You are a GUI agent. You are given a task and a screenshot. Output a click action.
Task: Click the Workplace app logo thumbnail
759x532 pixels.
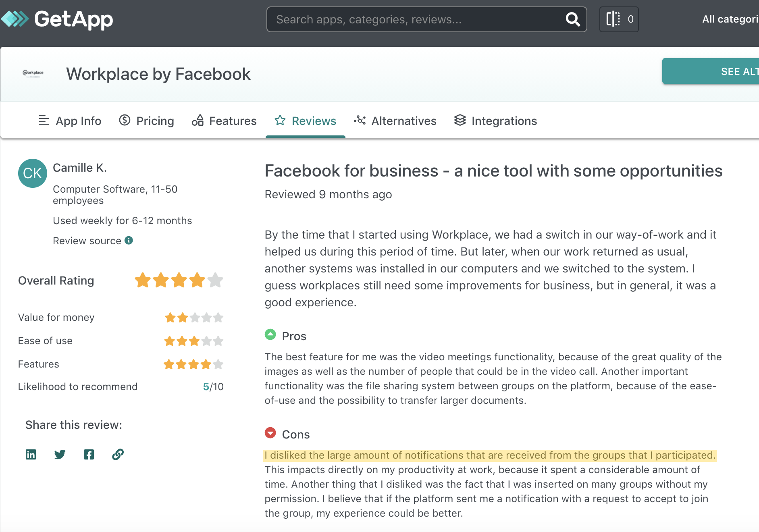tap(33, 73)
